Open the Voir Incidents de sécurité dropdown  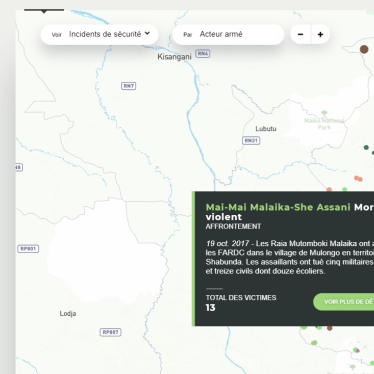click(x=99, y=34)
